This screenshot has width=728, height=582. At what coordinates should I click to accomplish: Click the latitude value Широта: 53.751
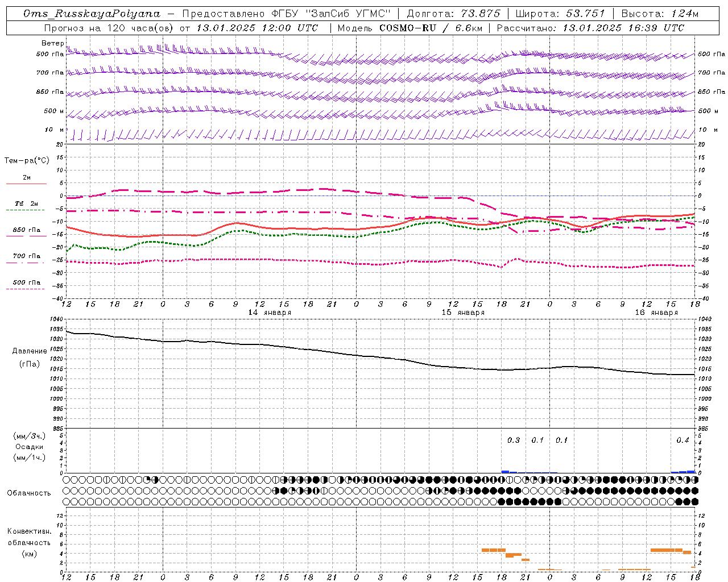[x=560, y=14]
